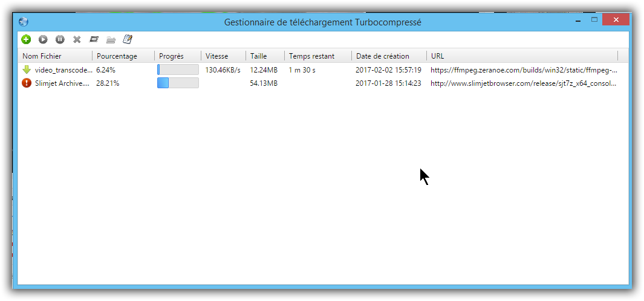Sort by the Pourcentage column header
This screenshot has height=301, width=644.
point(117,56)
